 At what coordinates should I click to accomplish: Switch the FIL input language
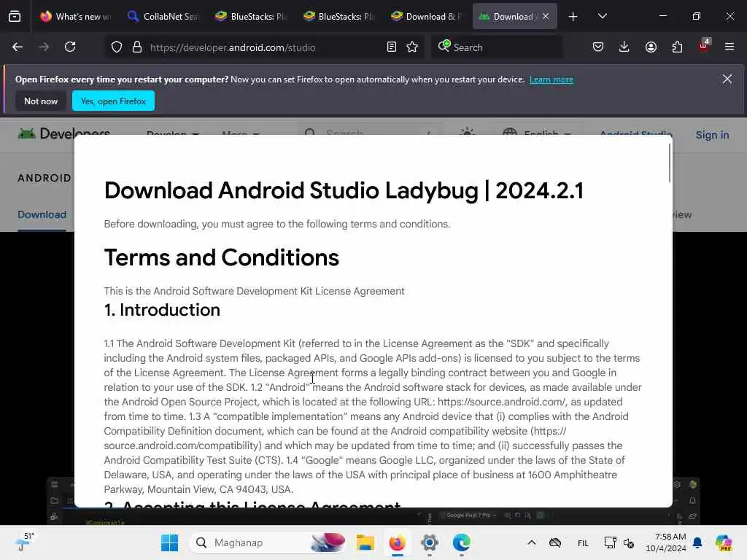pyautogui.click(x=583, y=543)
